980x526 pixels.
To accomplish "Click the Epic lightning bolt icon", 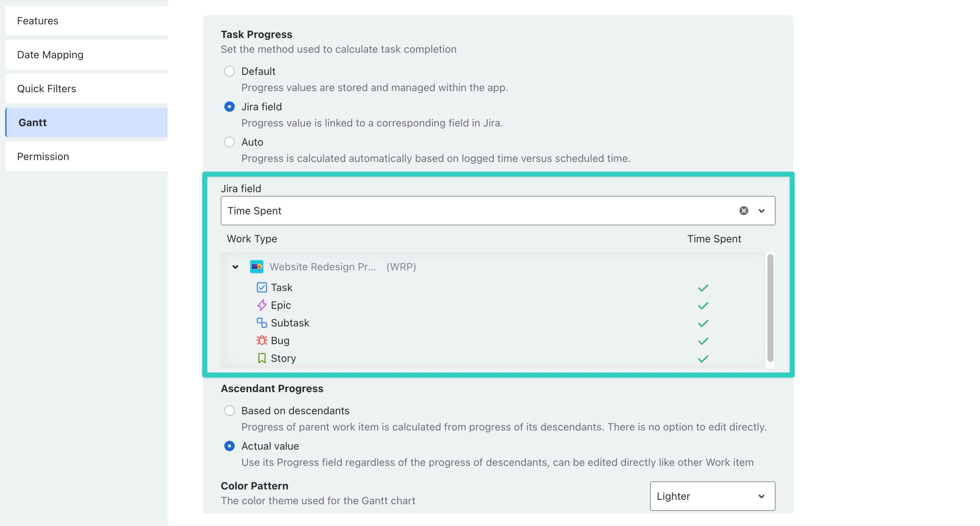I will (x=262, y=305).
